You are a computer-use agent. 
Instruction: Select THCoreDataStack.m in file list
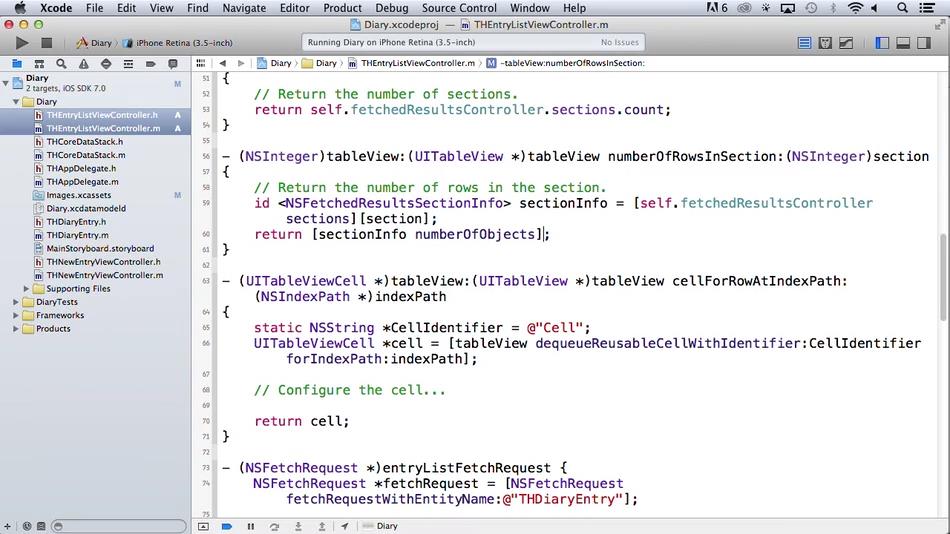85,155
